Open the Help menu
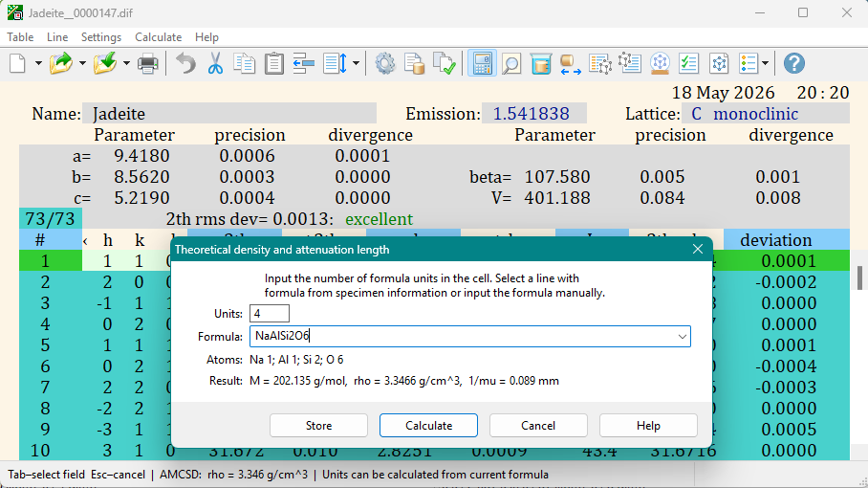 point(206,37)
